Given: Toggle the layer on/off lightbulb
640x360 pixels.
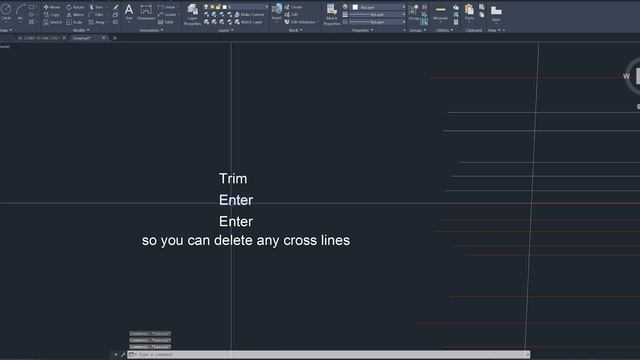Looking at the screenshot, I should [x=206, y=7].
